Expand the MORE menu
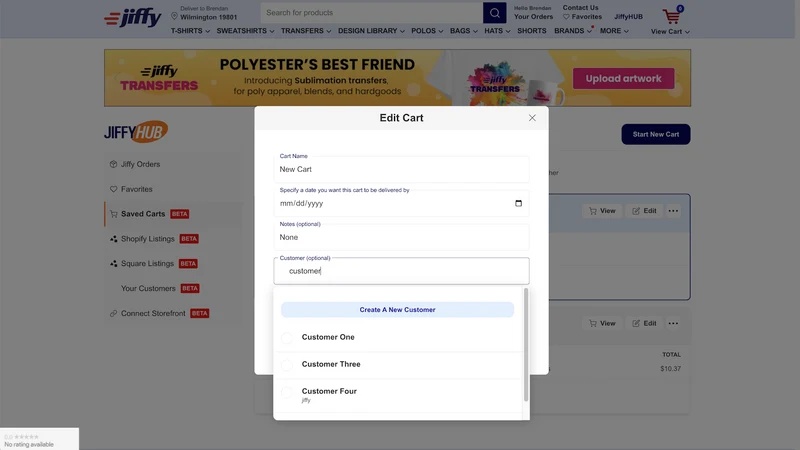The height and width of the screenshot is (450, 800). tap(614, 31)
